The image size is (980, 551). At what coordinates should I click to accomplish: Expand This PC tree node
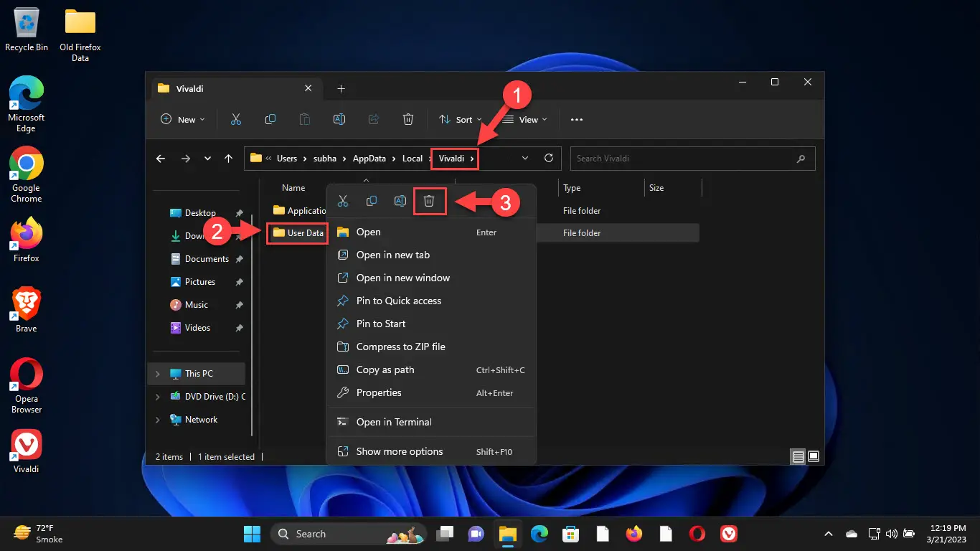point(158,374)
